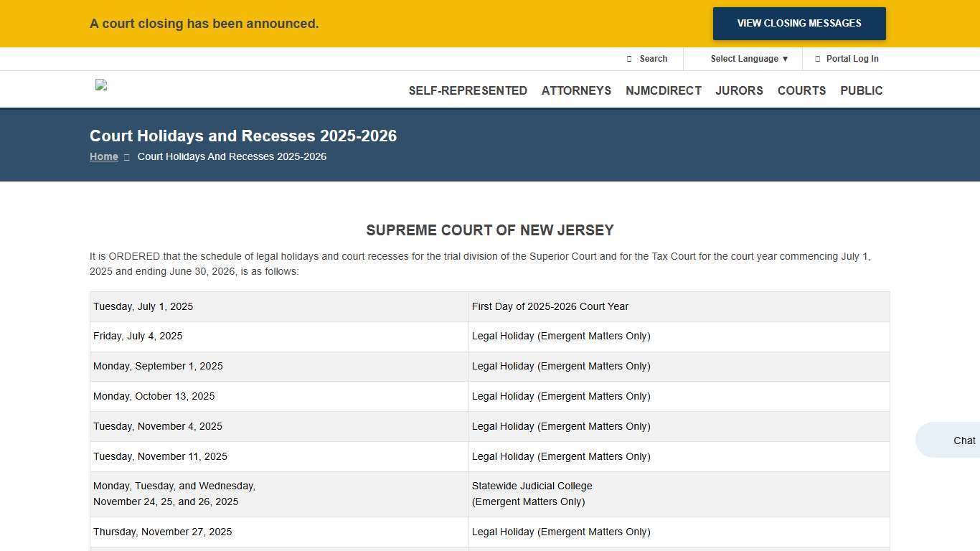Return to Home via breadcrumb link
980x551 pixels.
pos(103,156)
